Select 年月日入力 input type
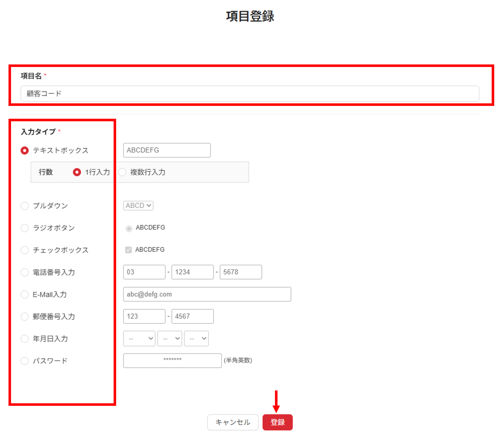 (25, 339)
